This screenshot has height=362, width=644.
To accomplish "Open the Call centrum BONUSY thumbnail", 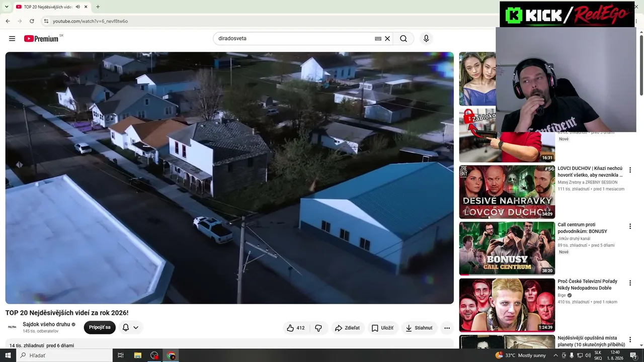I will click(507, 248).
